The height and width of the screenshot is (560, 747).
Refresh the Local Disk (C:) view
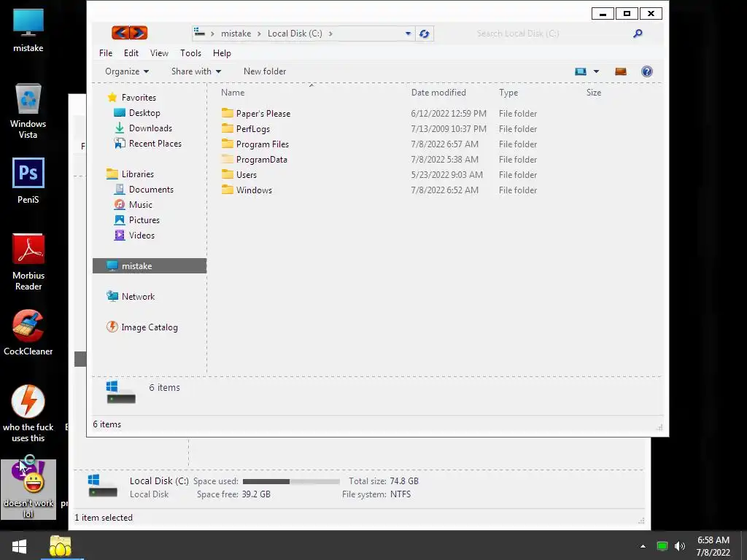(424, 34)
